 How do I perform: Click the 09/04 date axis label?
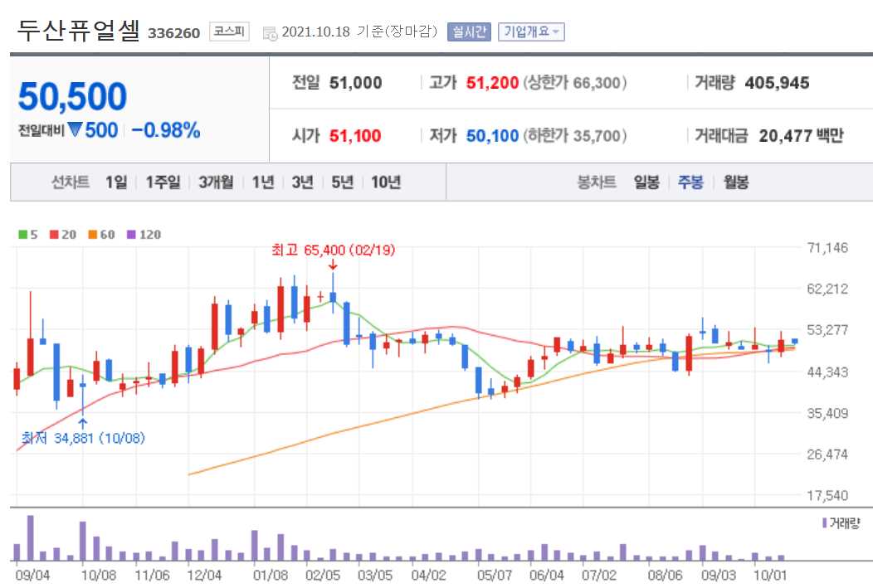(x=32, y=575)
